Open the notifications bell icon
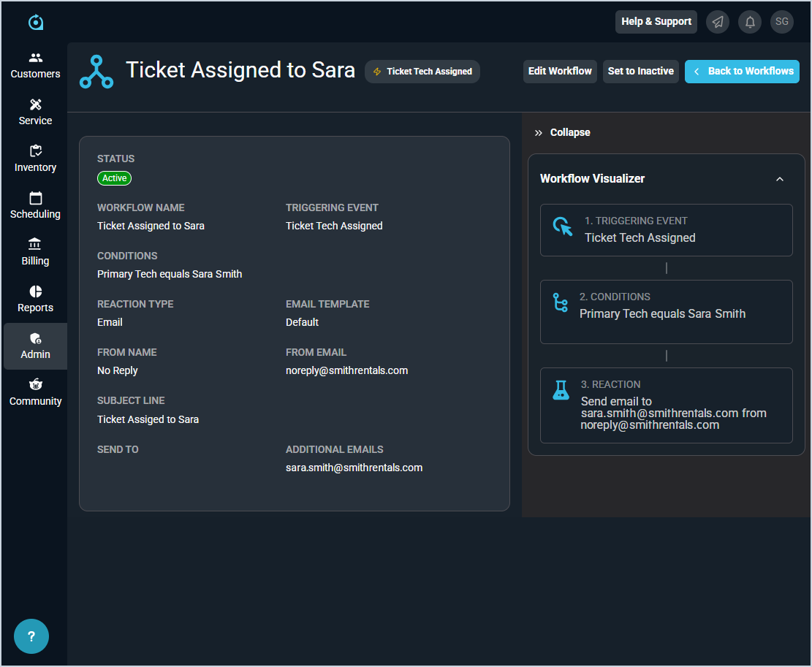812x667 pixels. click(x=750, y=22)
